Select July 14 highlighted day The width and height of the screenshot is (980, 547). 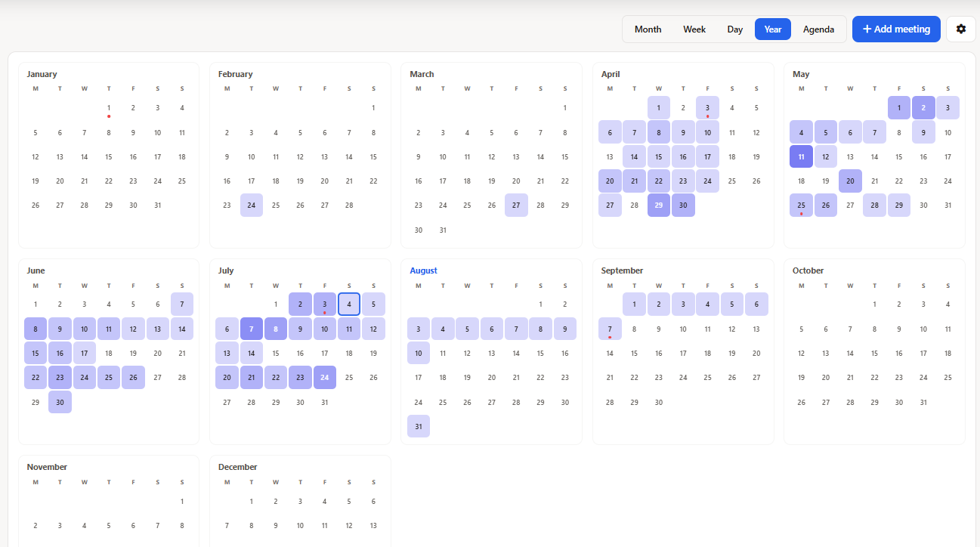point(252,353)
